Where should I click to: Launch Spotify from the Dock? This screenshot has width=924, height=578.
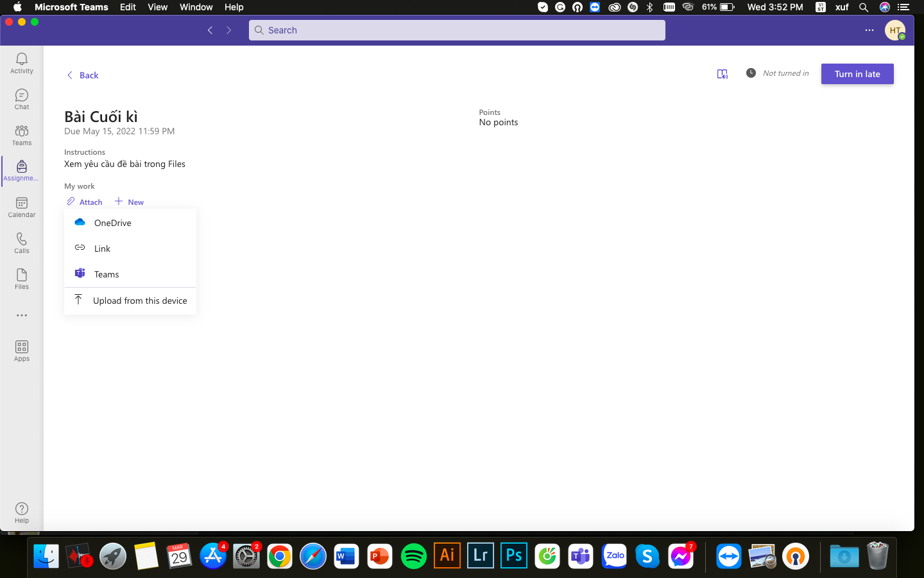(413, 556)
